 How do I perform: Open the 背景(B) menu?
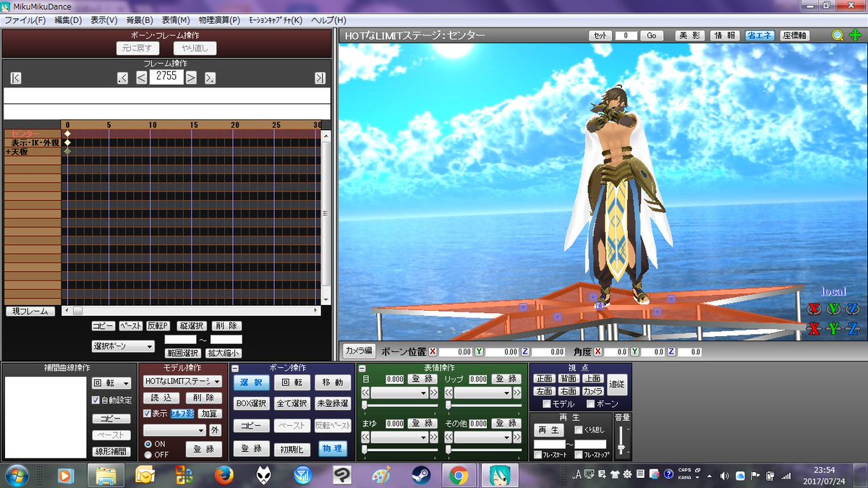click(x=140, y=20)
